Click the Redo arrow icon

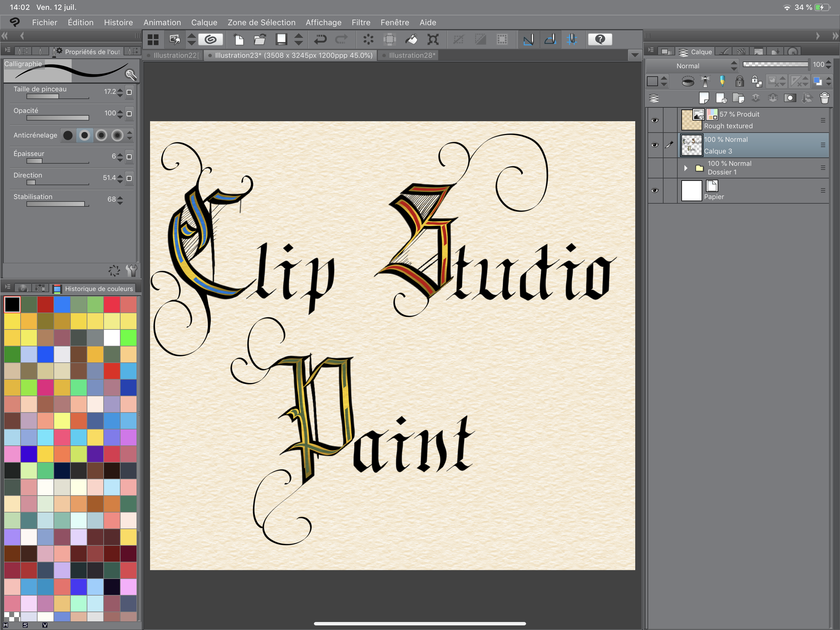[341, 39]
